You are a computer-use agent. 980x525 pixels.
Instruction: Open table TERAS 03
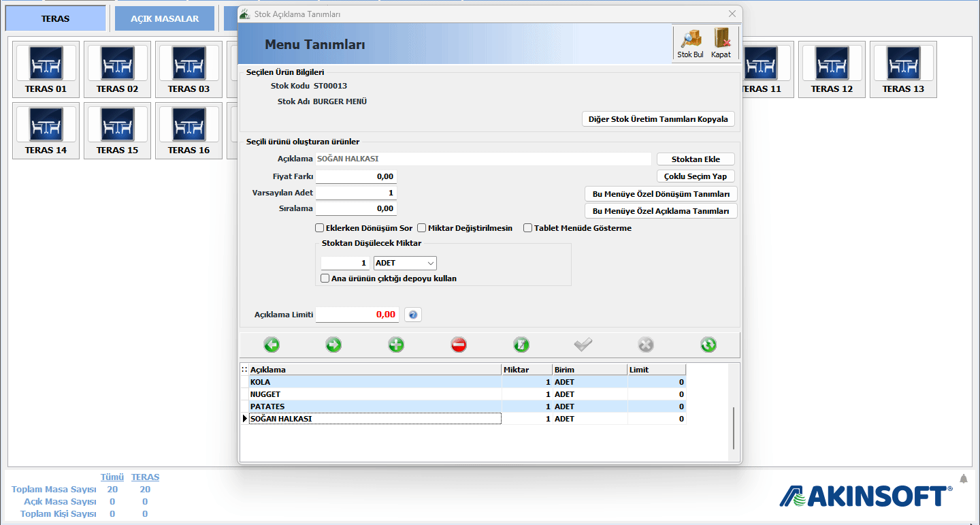pos(189,69)
